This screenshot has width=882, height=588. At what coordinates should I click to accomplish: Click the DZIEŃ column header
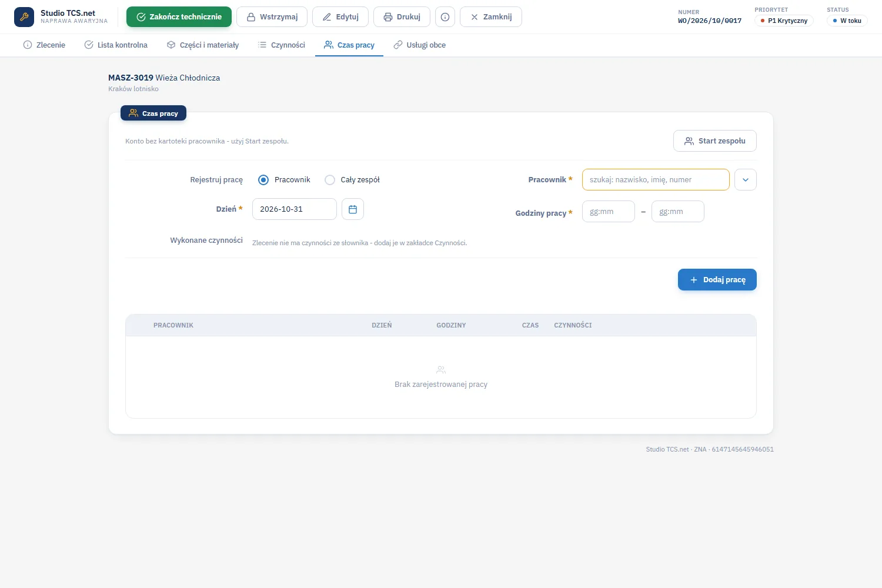(x=382, y=325)
